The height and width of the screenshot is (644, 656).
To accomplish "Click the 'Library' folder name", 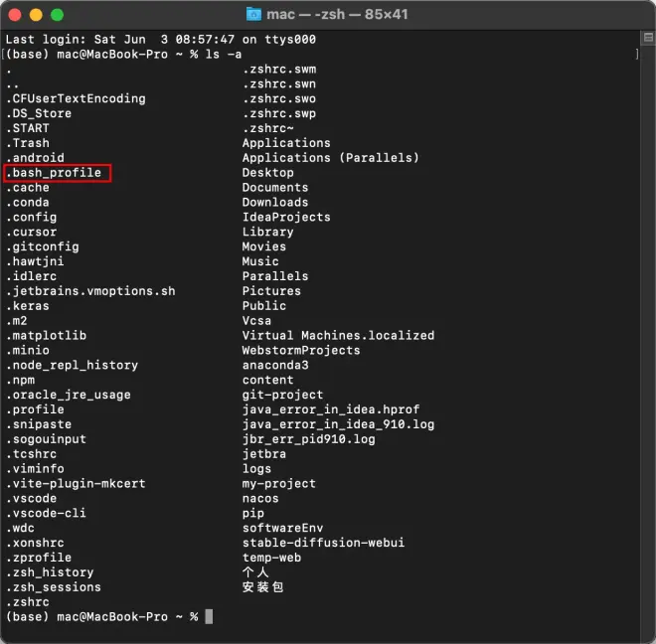I will click(268, 232).
